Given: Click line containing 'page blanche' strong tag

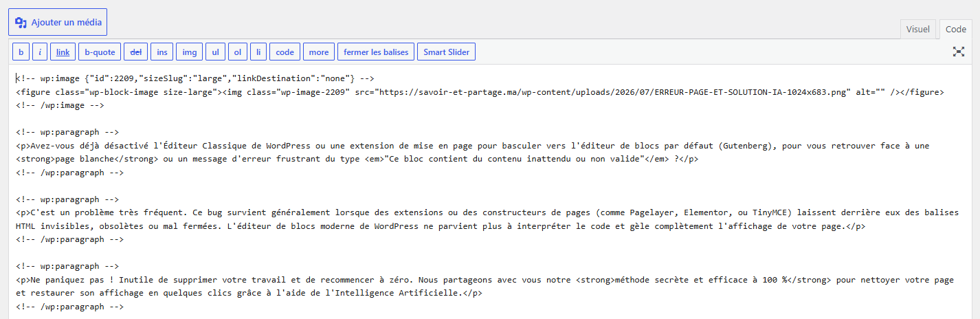Looking at the screenshot, I should (x=357, y=159).
